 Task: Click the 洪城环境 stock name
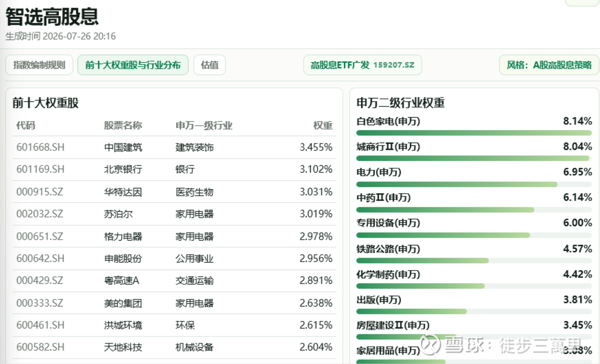(x=123, y=325)
